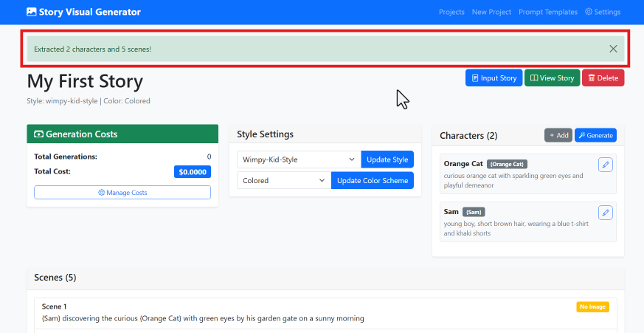Click the Story Visual Generator logo icon

pos(31,12)
